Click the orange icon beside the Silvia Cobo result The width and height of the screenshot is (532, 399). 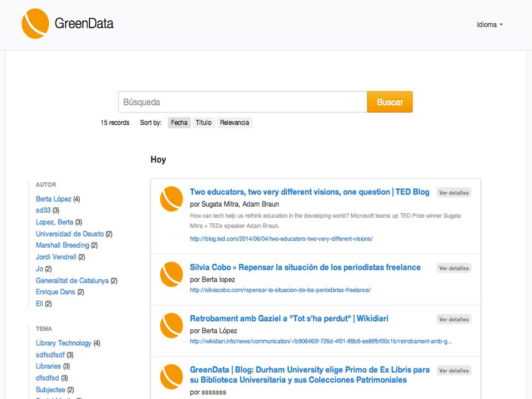[x=171, y=274]
